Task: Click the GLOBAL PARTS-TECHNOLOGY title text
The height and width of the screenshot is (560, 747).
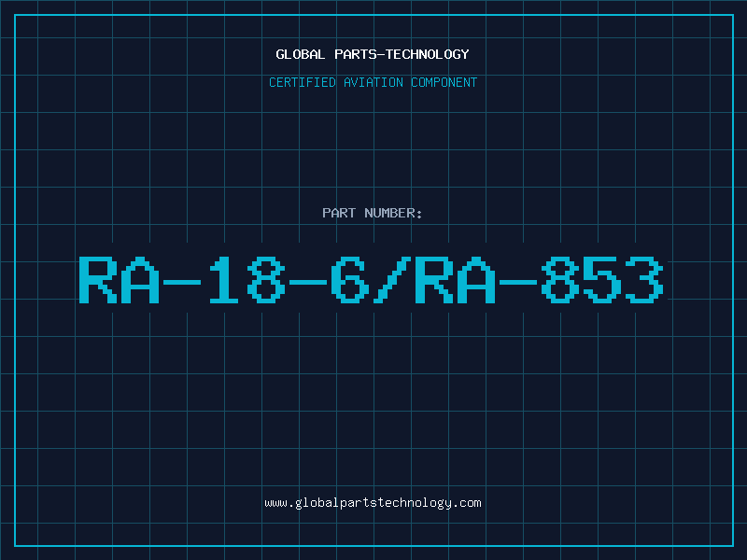Action: (x=373, y=55)
